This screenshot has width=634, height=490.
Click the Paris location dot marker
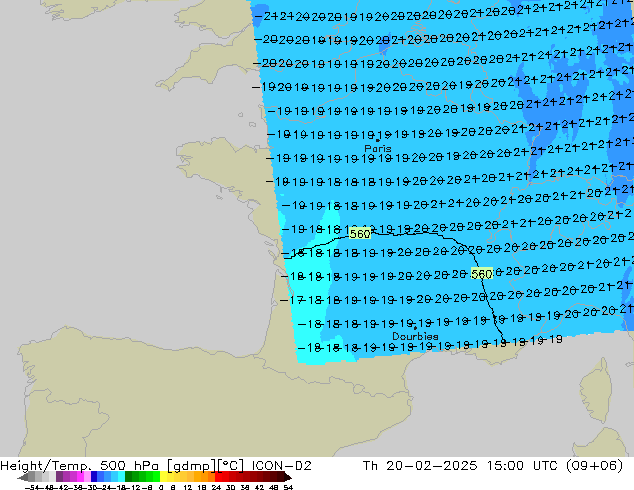pos(378,140)
